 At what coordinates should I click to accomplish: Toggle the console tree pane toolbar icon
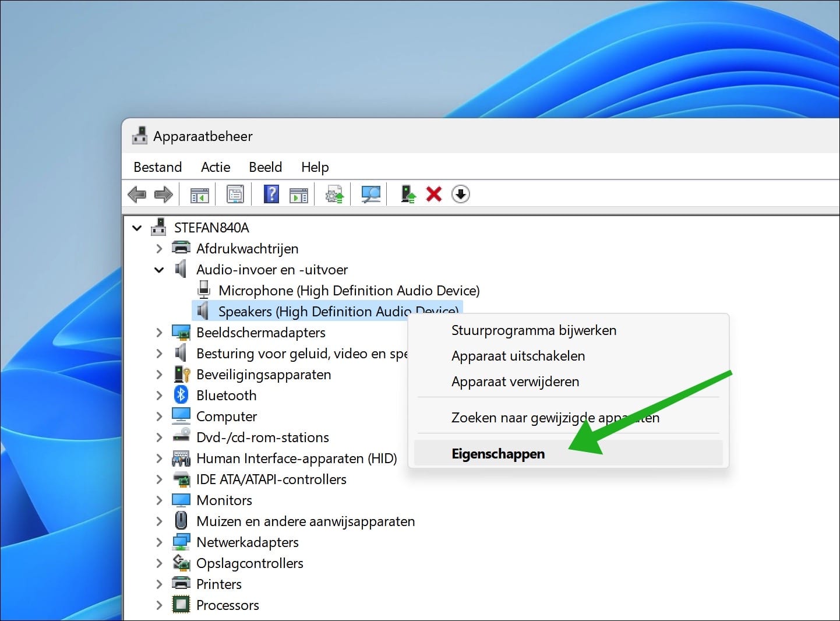[199, 194]
